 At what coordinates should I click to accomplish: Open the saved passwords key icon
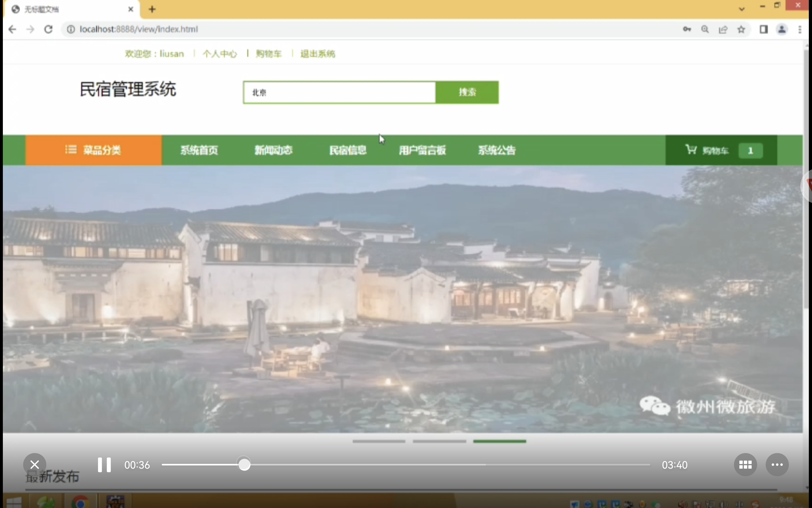coord(687,29)
